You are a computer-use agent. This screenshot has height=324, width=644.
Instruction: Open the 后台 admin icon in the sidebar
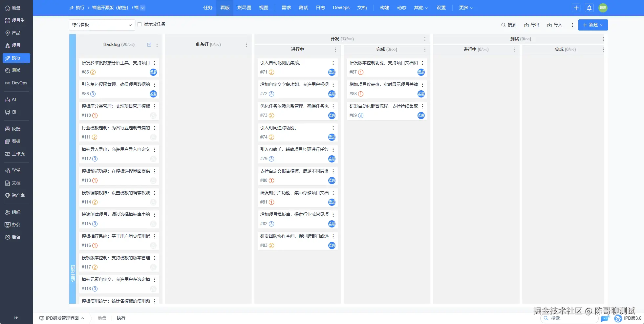point(14,237)
